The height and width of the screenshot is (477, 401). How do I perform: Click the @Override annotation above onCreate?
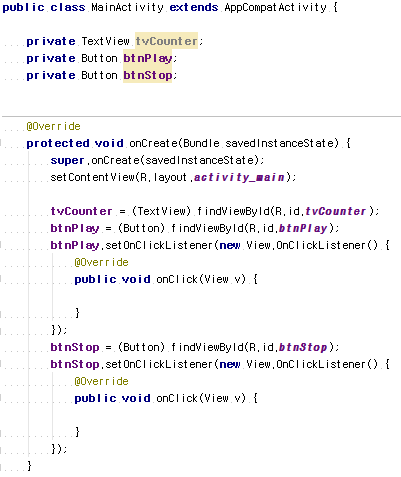[54, 126]
